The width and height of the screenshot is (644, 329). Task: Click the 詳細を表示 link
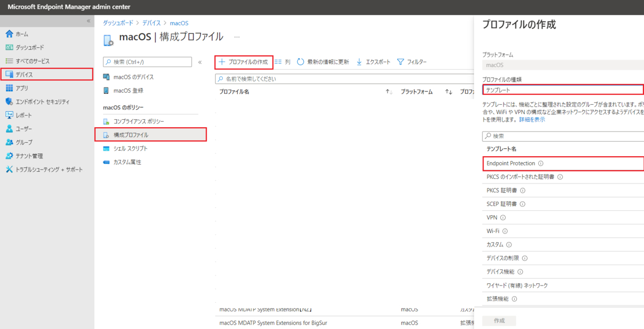point(532,120)
